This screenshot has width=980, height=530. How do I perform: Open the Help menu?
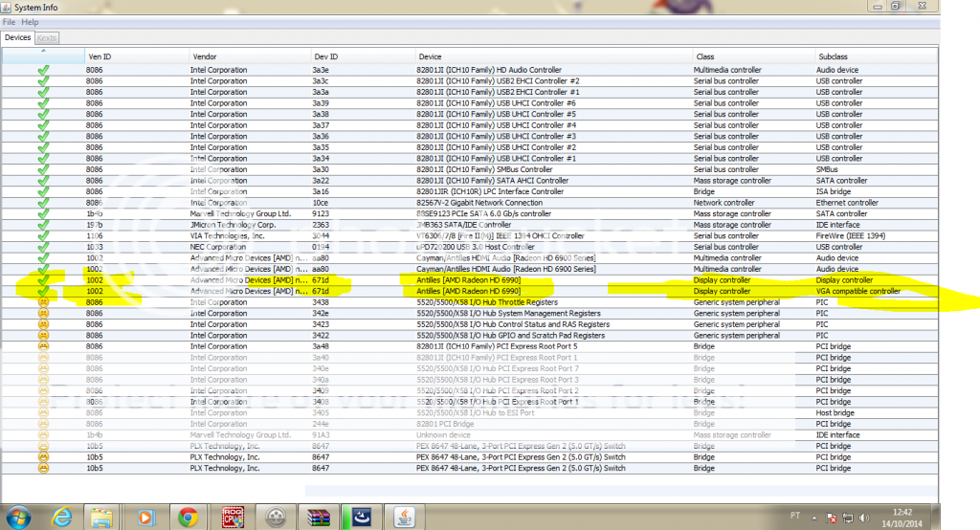31,21
